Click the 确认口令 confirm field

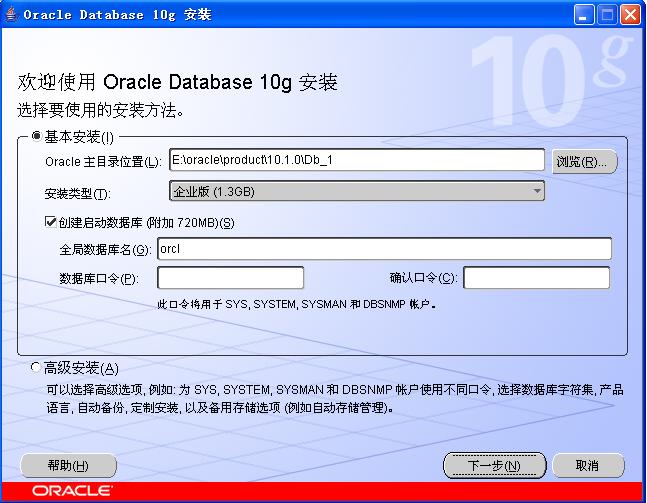pos(536,278)
